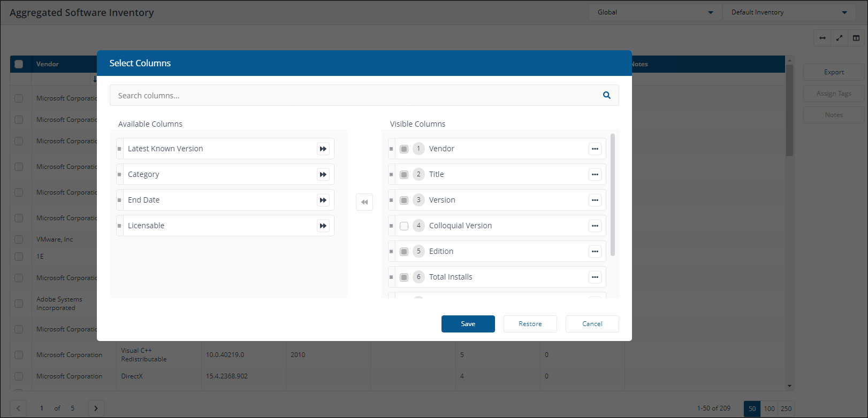868x418 pixels.
Task: Open options menu for Vendor column
Action: tap(595, 149)
